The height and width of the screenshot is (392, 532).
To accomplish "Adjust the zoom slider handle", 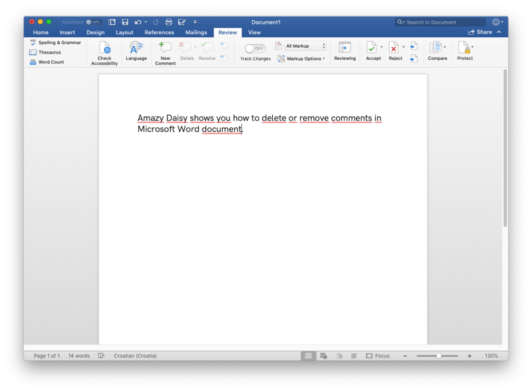I will pyautogui.click(x=438, y=356).
